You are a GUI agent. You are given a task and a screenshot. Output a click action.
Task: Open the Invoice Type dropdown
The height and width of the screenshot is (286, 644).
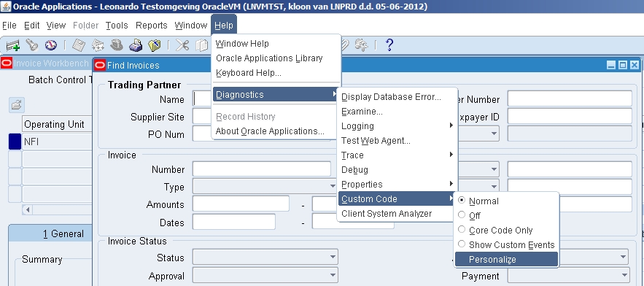coord(265,187)
